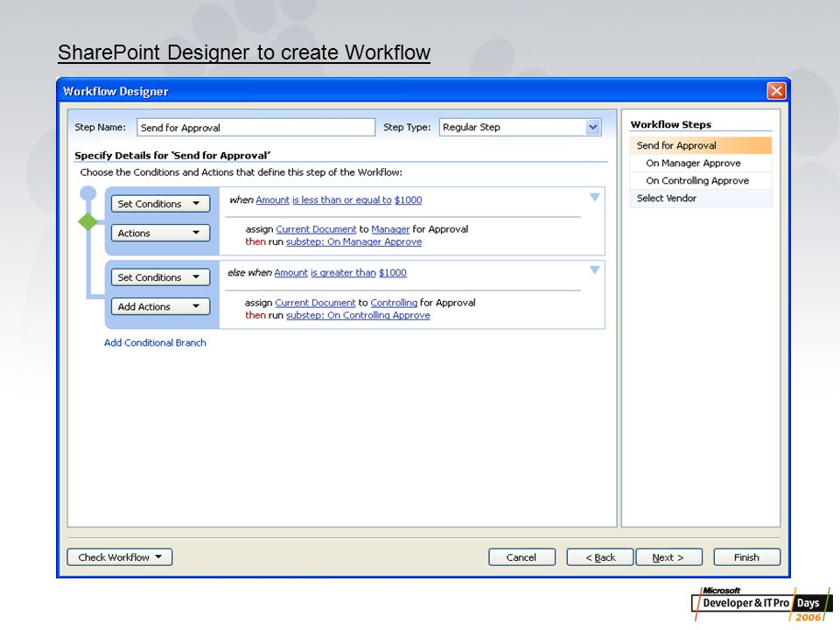The height and width of the screenshot is (630, 840).
Task: Click the Manager link
Action: click(x=390, y=229)
